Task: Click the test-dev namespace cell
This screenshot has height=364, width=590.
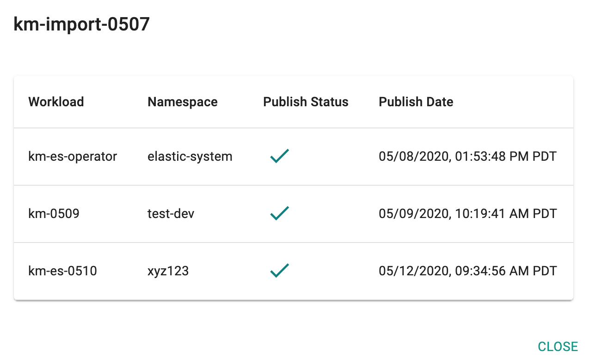Action: [171, 214]
